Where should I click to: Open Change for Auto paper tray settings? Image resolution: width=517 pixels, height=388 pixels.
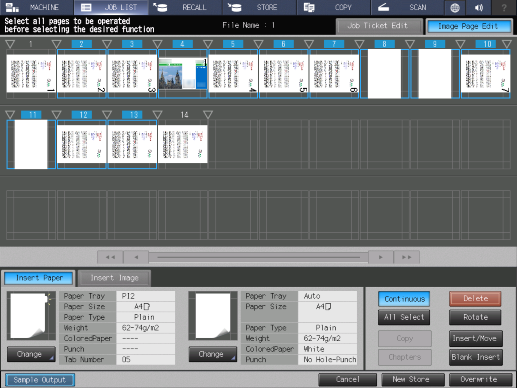(x=213, y=354)
